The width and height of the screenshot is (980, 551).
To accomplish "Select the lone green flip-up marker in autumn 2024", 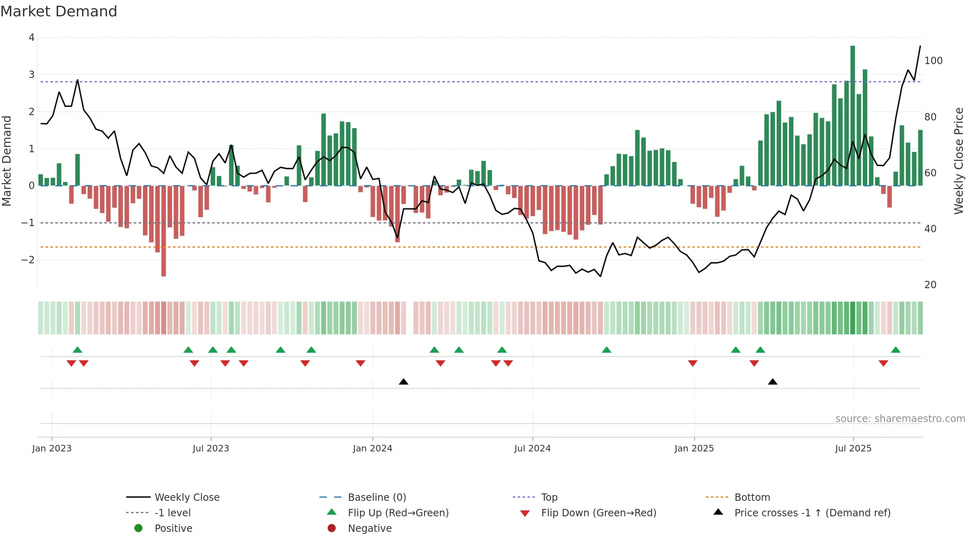I will tap(607, 350).
